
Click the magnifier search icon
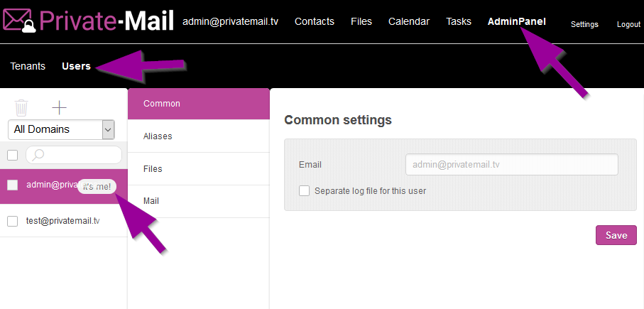tap(38, 155)
